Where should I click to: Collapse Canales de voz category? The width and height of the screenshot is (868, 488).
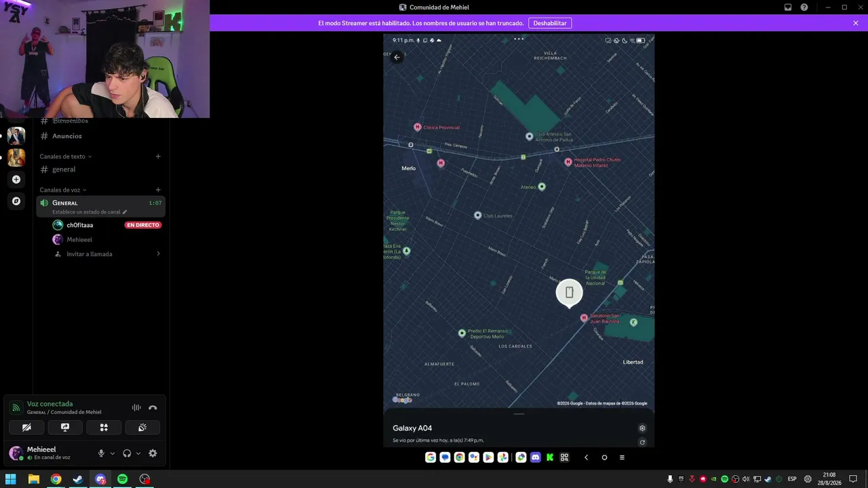pyautogui.click(x=62, y=190)
